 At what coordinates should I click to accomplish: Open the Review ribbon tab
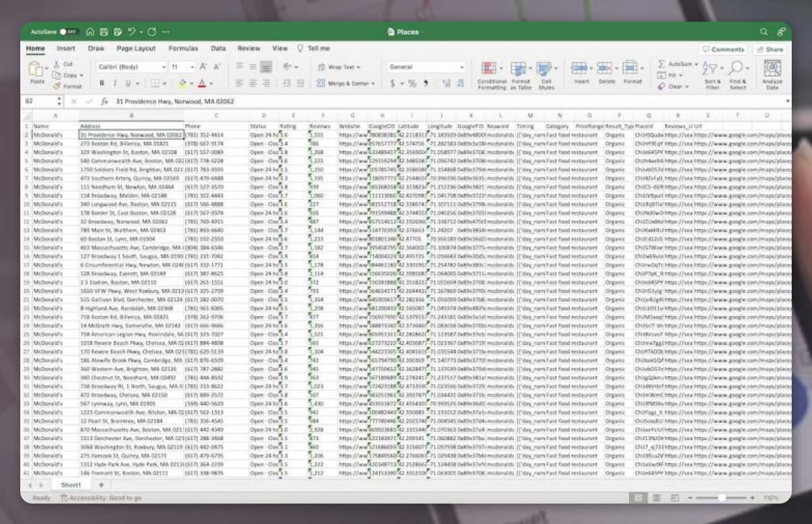click(x=249, y=49)
